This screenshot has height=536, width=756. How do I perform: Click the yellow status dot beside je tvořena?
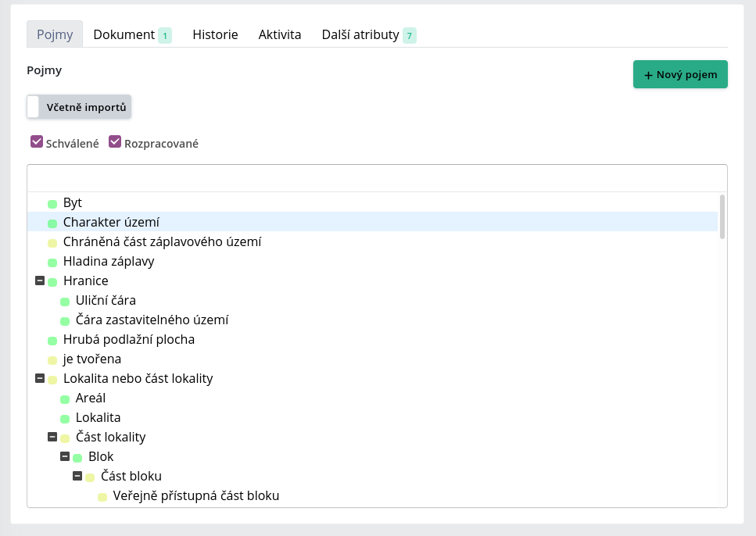[x=52, y=360]
